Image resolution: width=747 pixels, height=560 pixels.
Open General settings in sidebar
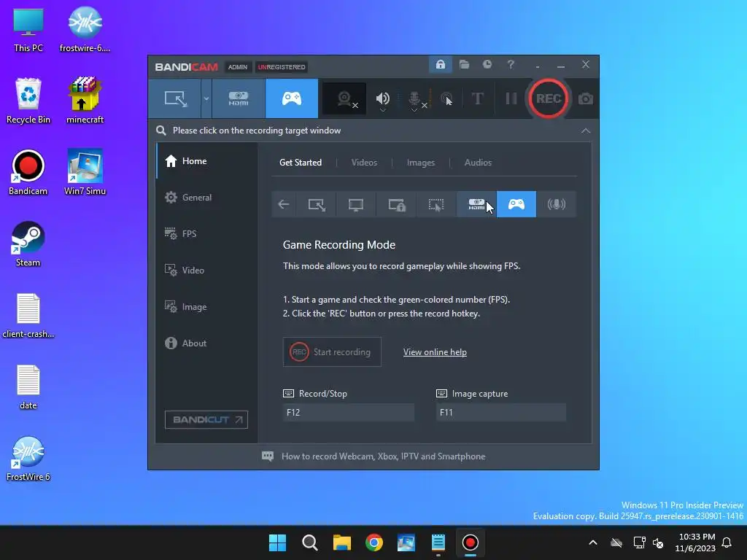(207, 197)
